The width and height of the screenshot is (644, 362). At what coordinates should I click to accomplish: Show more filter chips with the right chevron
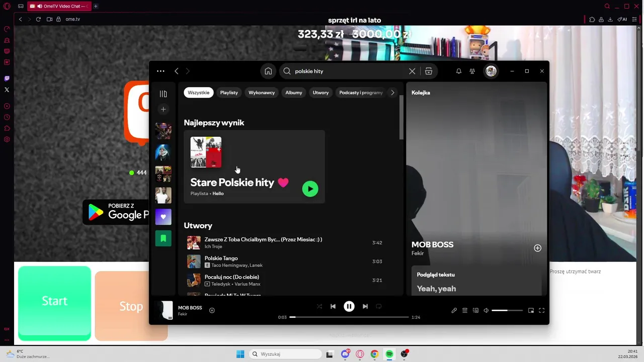(392, 93)
